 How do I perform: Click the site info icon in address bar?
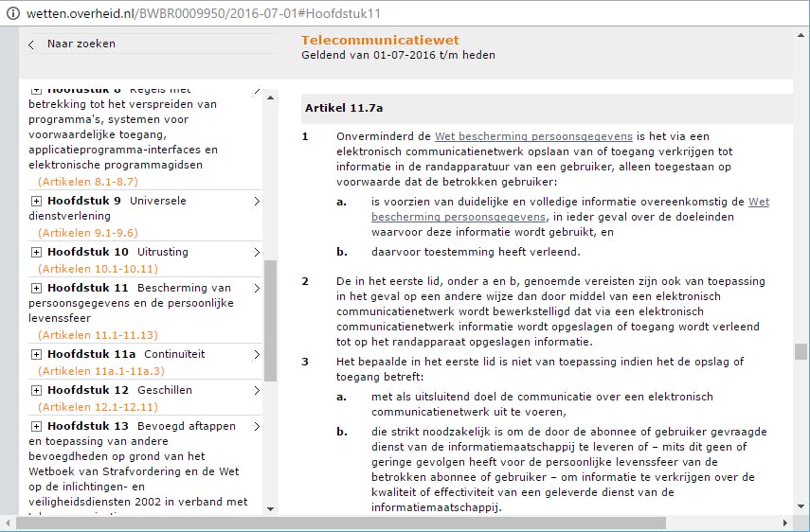[x=12, y=13]
